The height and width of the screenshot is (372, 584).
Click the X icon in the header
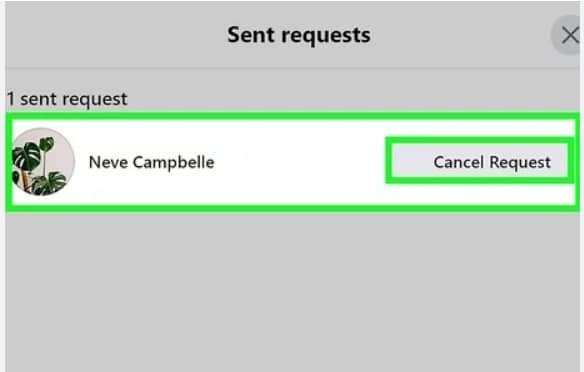[x=567, y=35]
